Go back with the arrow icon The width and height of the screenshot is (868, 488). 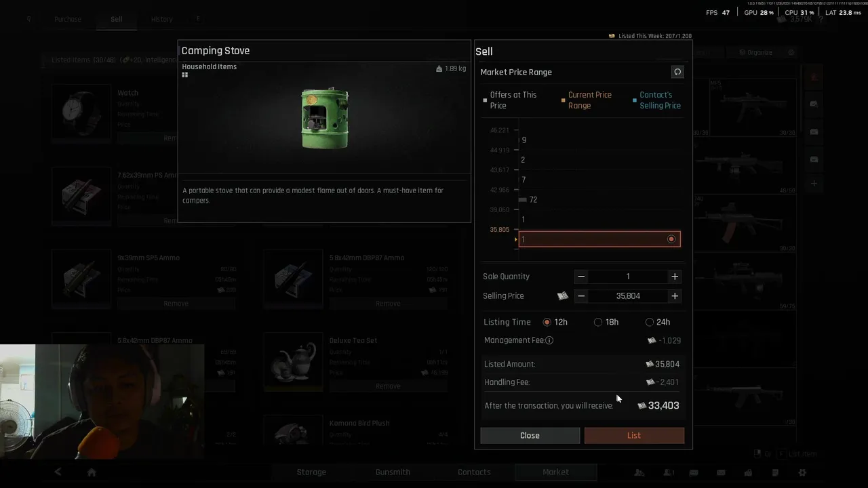(58, 472)
